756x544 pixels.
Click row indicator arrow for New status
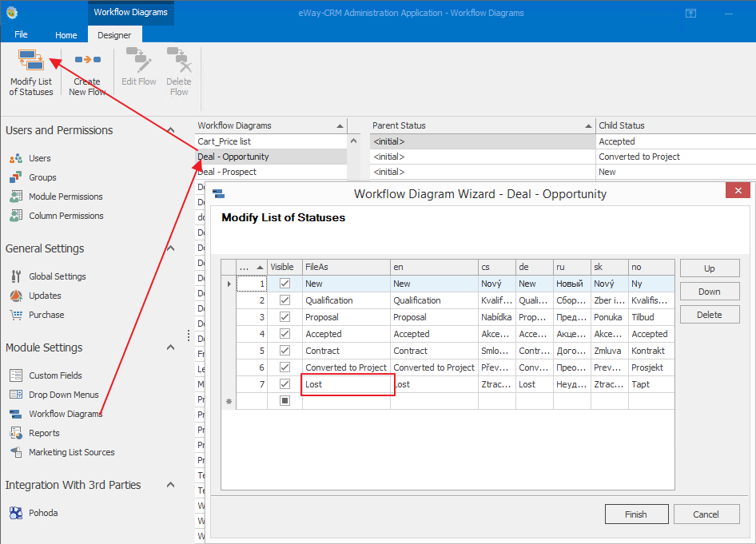tap(229, 284)
